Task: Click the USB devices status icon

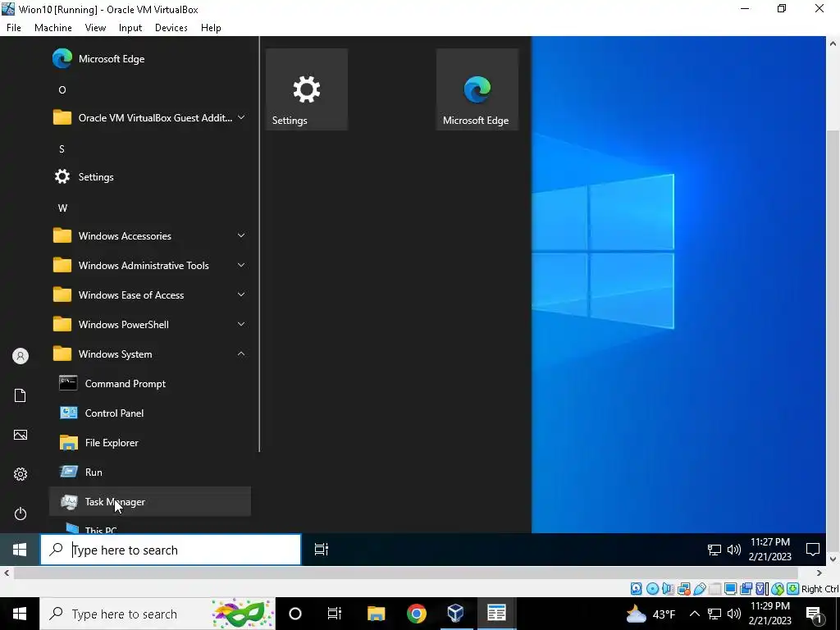Action: tap(699, 589)
